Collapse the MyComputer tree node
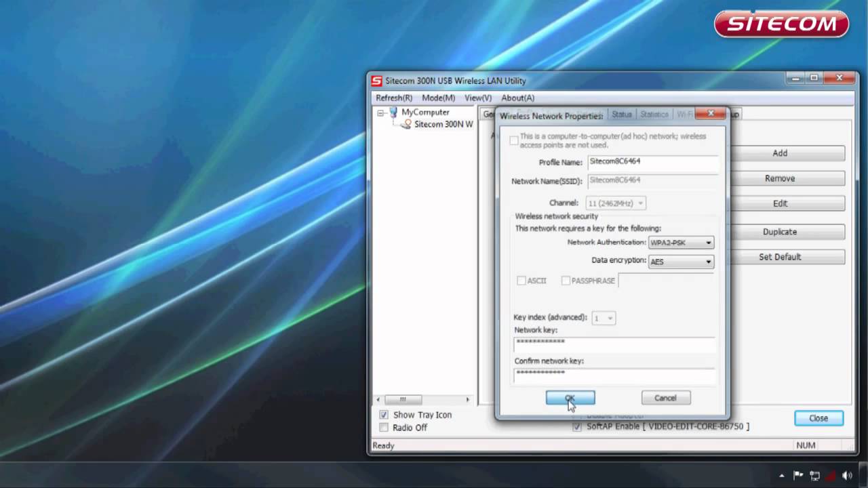Viewport: 868px width, 488px height. (x=380, y=113)
